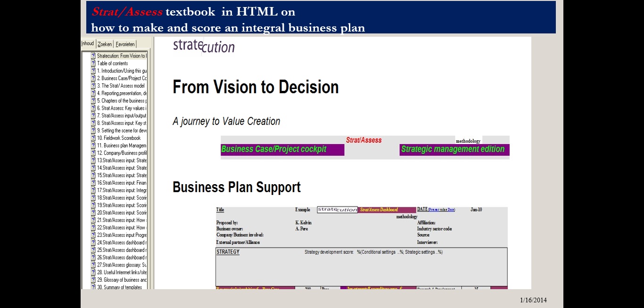Click the 'Present value Date' link
This screenshot has height=308, width=644.
pyautogui.click(x=442, y=210)
